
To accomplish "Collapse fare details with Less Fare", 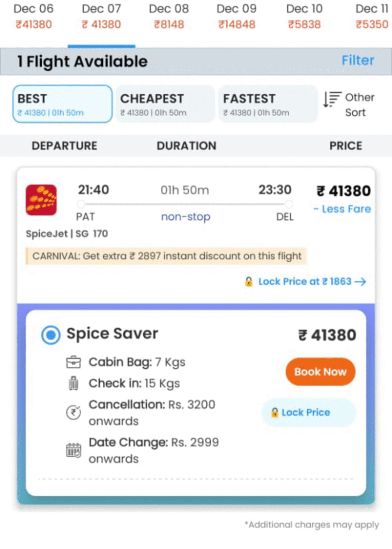I will click(x=342, y=209).
